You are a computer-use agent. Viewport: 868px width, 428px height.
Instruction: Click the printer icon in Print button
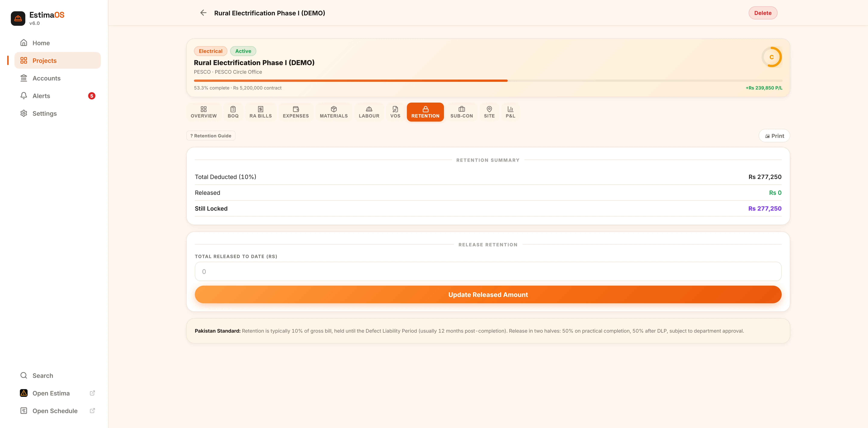(x=767, y=136)
